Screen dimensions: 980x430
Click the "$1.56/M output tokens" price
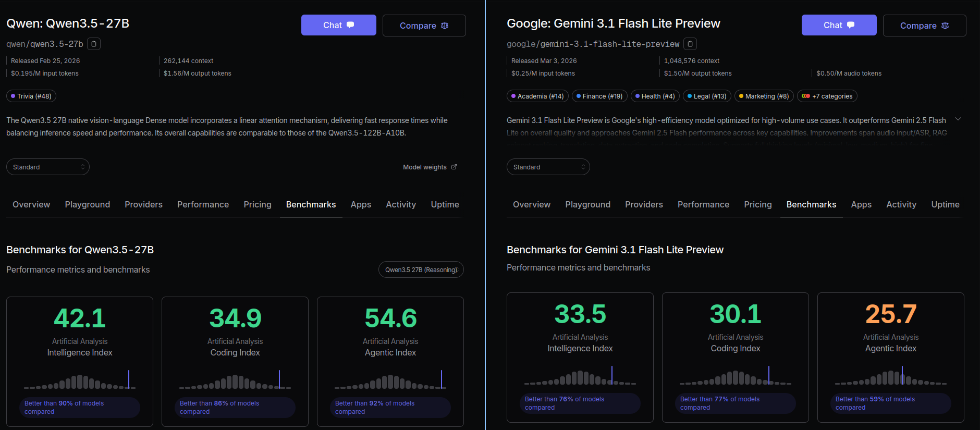tap(198, 73)
